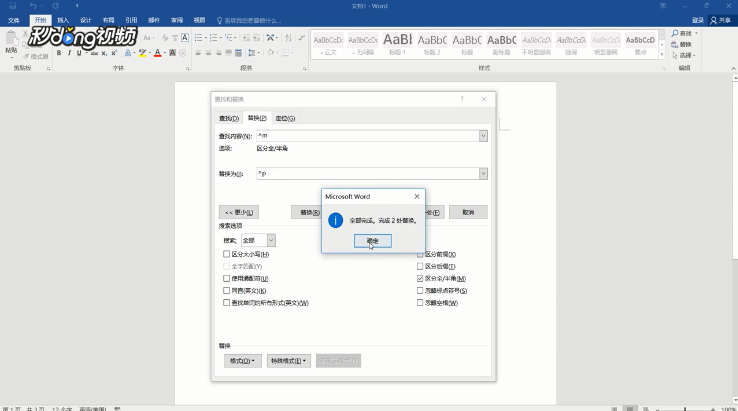Image resolution: width=738 pixels, height=411 pixels.
Task: Switch to 视图 (View) ribbon tab
Action: tap(200, 20)
